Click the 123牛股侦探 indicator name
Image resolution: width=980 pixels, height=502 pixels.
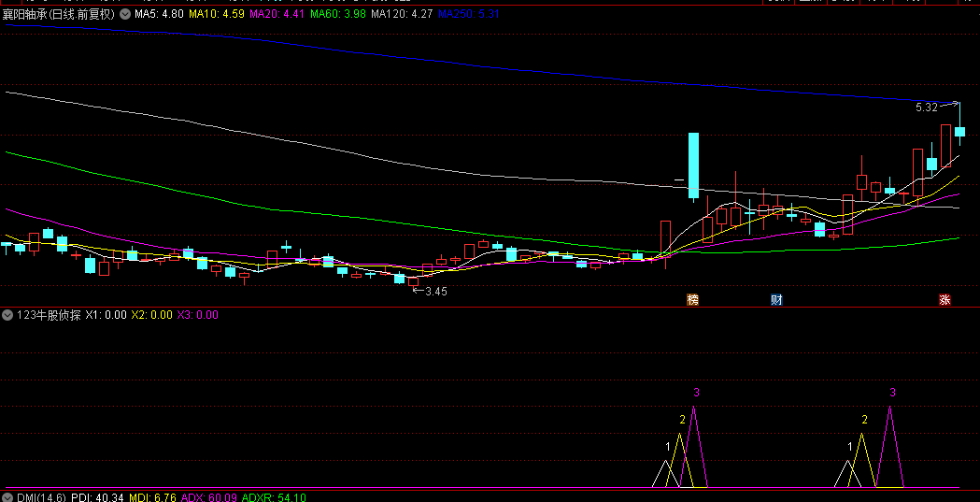pos(49,314)
